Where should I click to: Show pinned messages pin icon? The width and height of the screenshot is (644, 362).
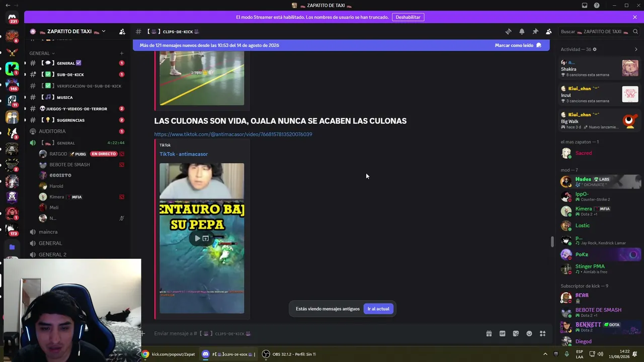(535, 31)
